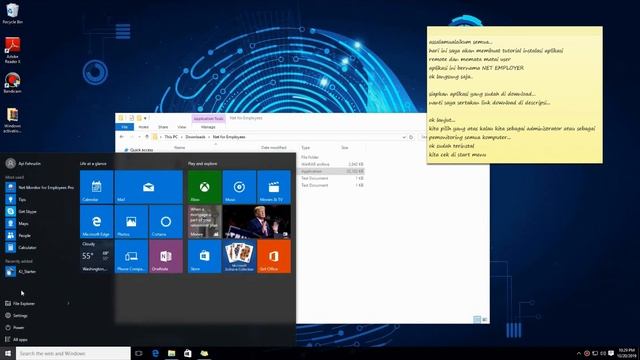Select Quick access in navigation pane

(x=138, y=150)
